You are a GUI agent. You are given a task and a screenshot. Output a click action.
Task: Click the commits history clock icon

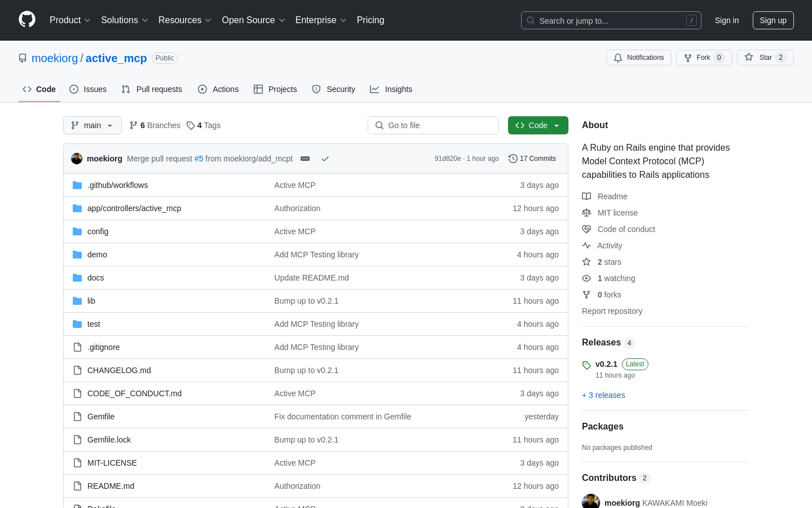tap(513, 159)
